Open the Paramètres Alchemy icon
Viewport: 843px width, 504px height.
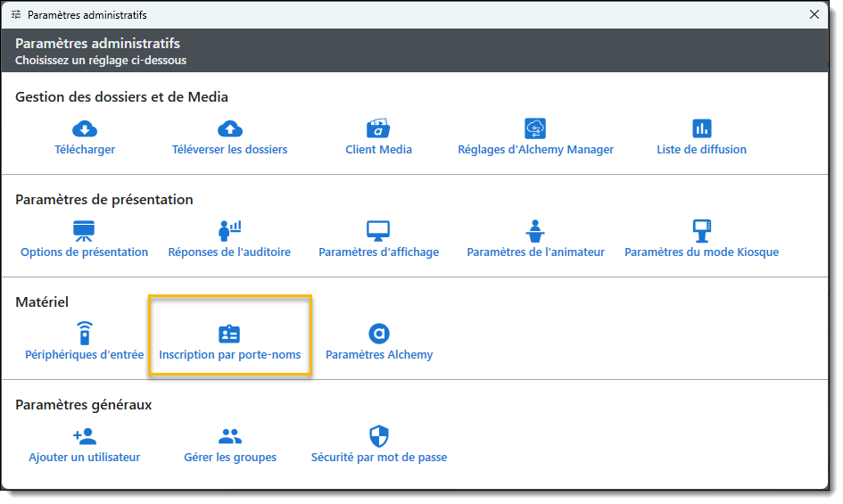379,334
